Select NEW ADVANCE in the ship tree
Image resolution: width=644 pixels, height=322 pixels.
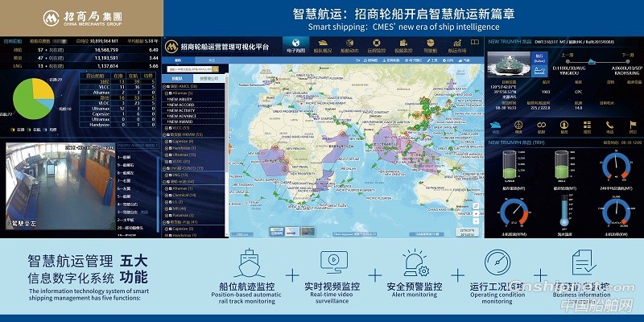pyautogui.click(x=182, y=116)
